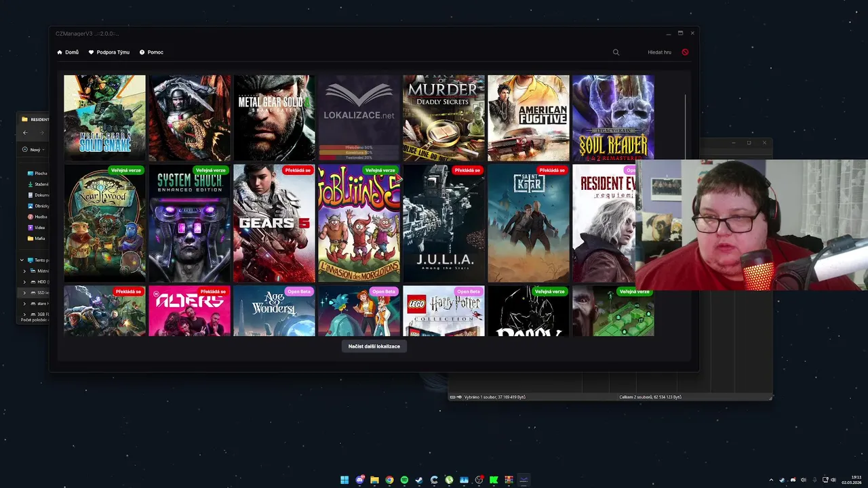Open uTorrent from the taskbar

click(x=449, y=480)
